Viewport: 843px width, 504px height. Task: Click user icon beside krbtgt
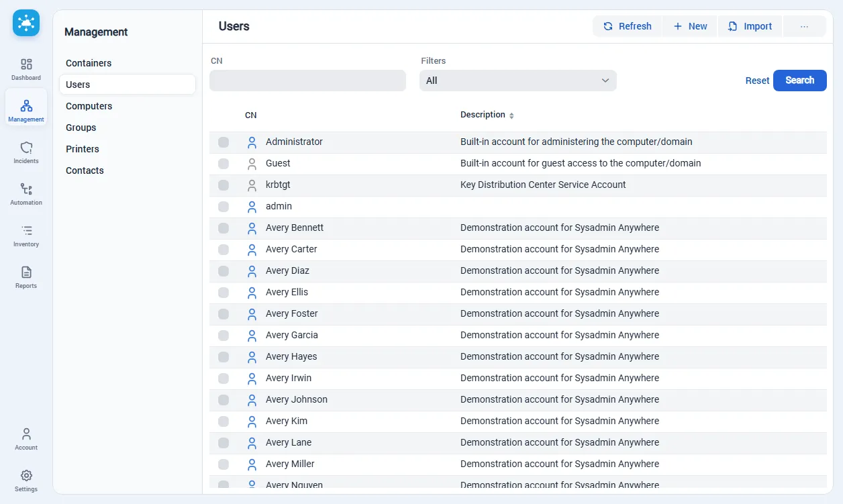click(252, 185)
